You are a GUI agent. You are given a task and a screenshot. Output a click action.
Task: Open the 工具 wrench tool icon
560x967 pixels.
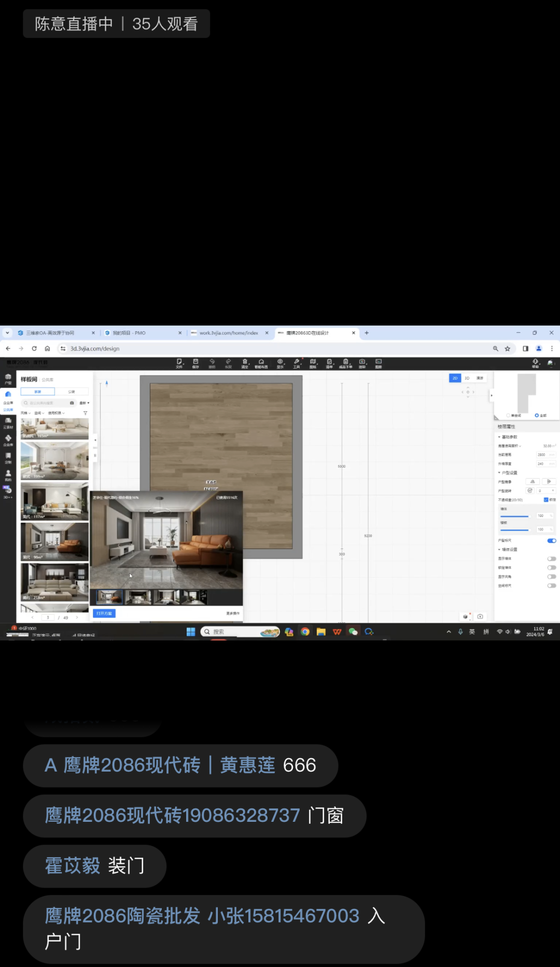click(x=297, y=363)
